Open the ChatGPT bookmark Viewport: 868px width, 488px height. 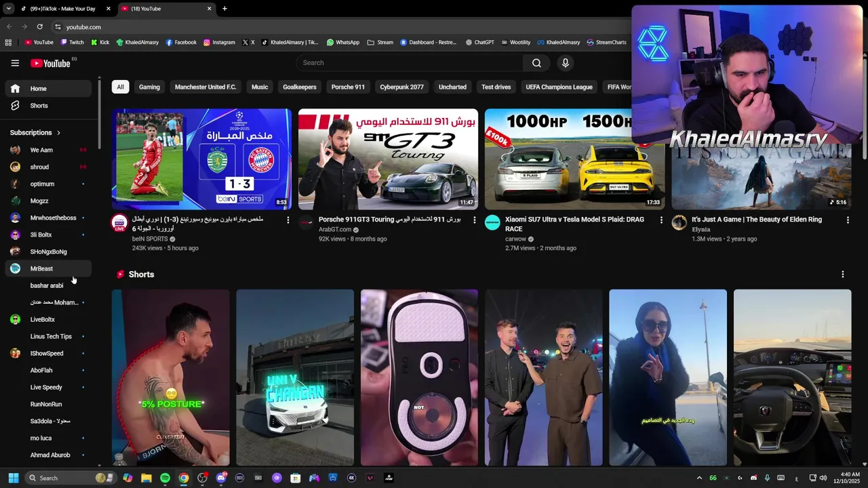click(479, 42)
